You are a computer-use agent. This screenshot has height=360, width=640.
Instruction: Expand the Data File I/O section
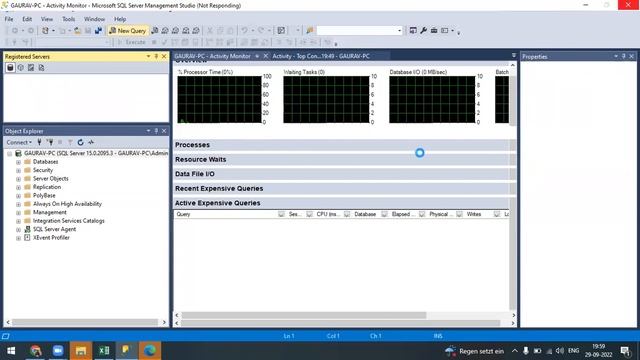342,174
